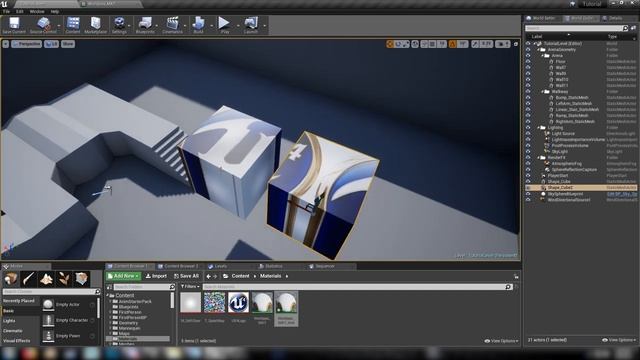Open the Content browser toolbar icon
Image resolution: width=640 pixels, height=360 pixels.
click(x=73, y=25)
